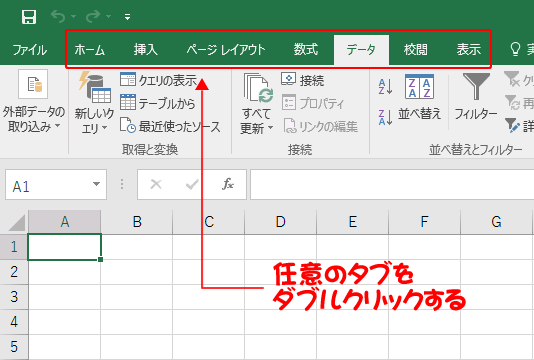This screenshot has width=534, height=360.
Task: Click 最近使ったソース button
Action: (x=170, y=126)
